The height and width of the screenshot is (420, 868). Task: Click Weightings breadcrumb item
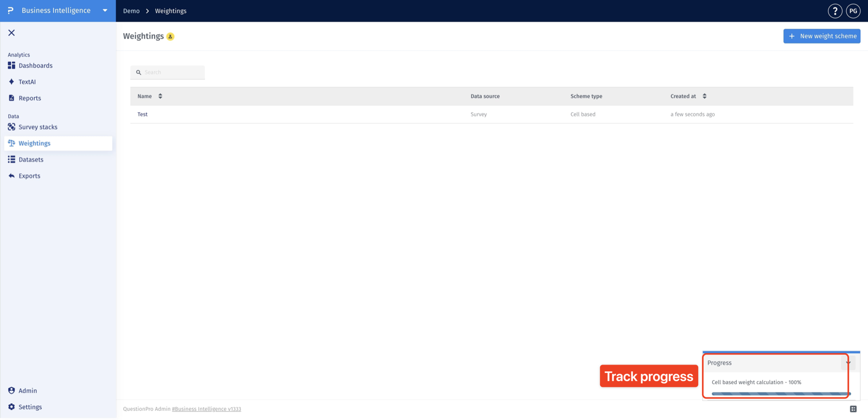coord(170,11)
